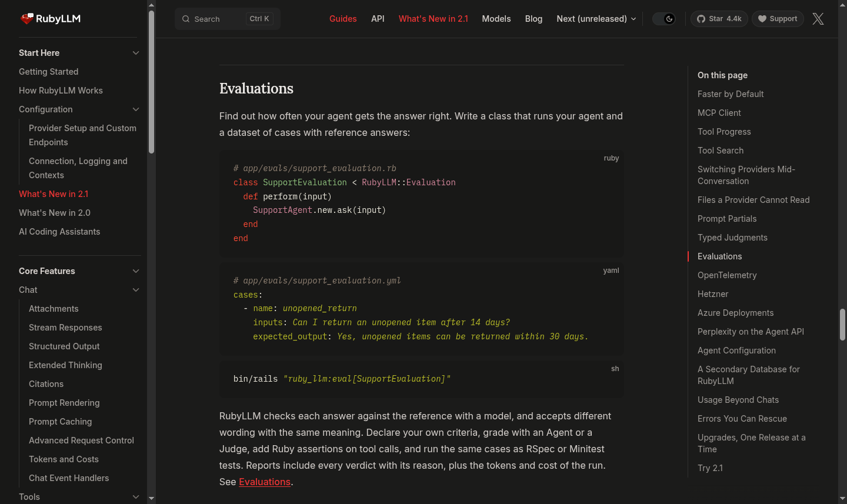Click the page scrollbar thumb on right
Viewport: 847px width, 504px height.
tap(842, 325)
